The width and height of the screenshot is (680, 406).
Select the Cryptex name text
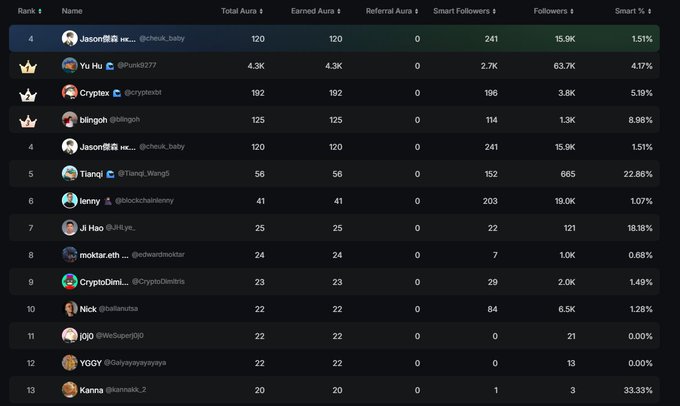95,93
